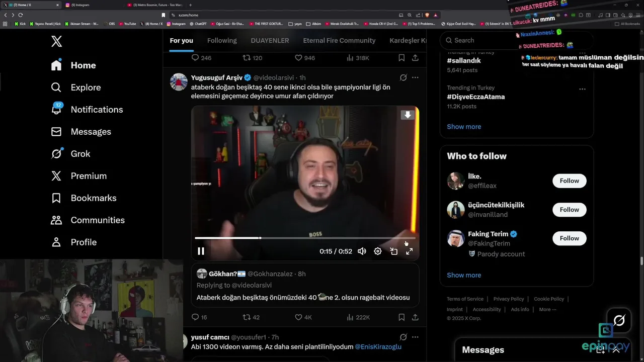Bookmark the tweet with 318K views
Image resolution: width=644 pixels, height=362 pixels.
(401, 58)
